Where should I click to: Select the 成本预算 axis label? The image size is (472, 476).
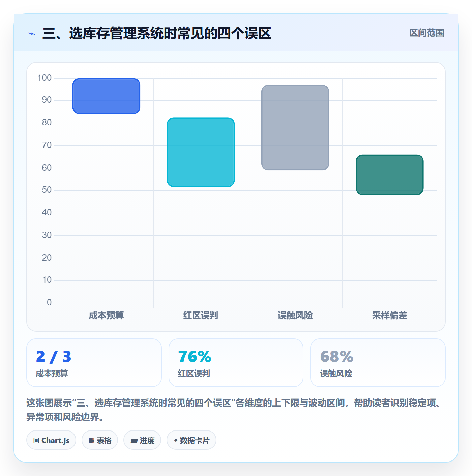pos(106,316)
